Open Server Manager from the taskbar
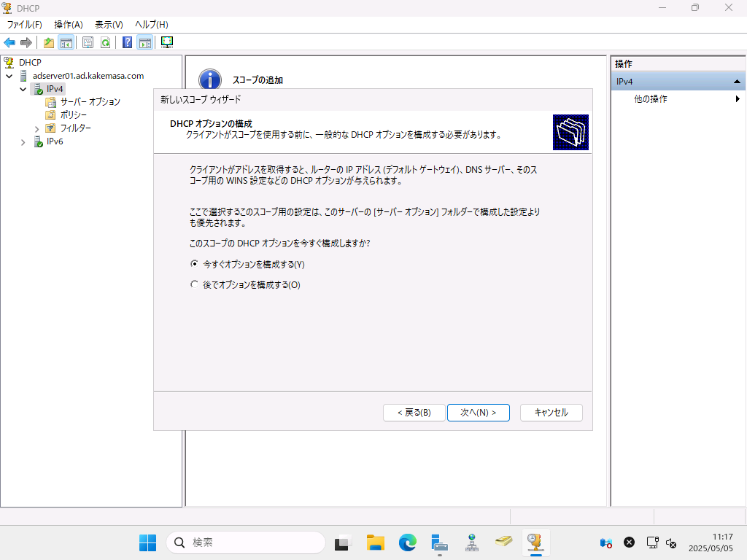Viewport: 747px width, 560px height. (x=439, y=542)
